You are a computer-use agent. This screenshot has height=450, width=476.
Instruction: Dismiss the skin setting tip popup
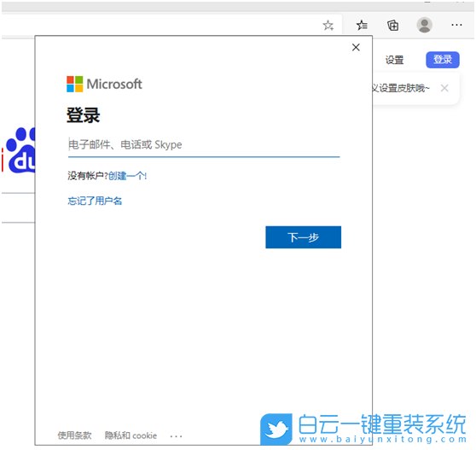pos(444,88)
